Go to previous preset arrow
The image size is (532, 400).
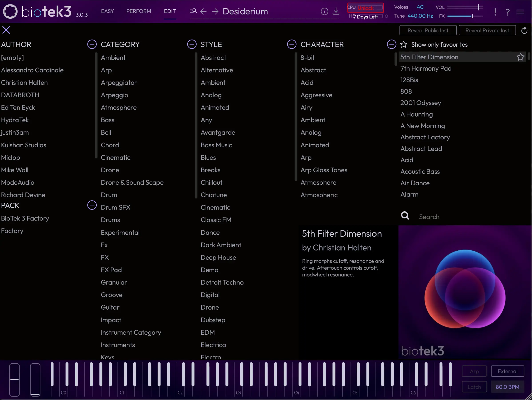click(203, 11)
